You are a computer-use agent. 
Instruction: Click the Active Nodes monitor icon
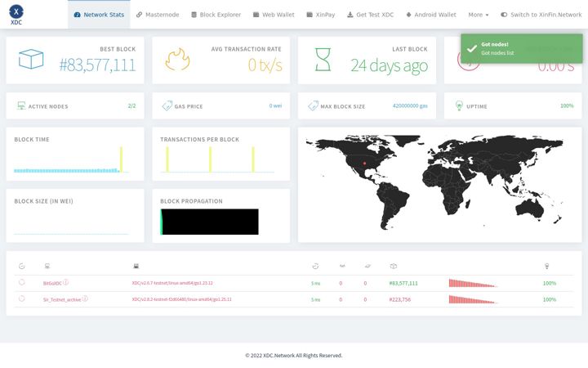point(21,105)
